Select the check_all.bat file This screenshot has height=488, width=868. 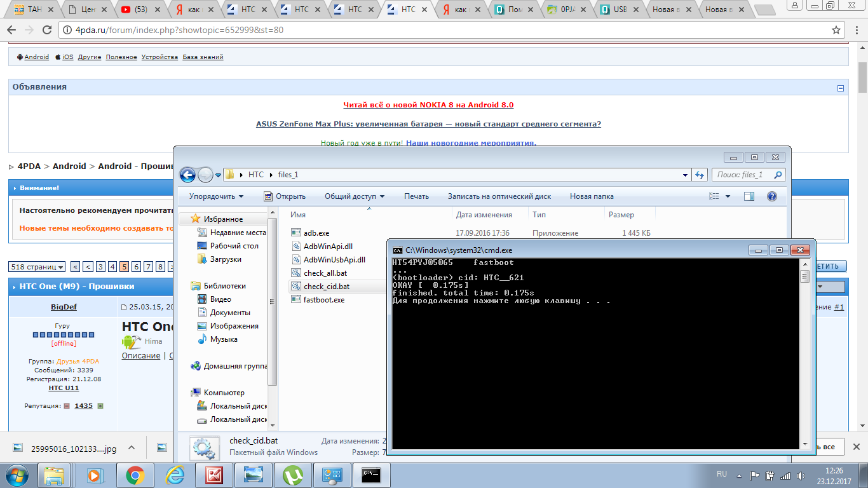325,273
